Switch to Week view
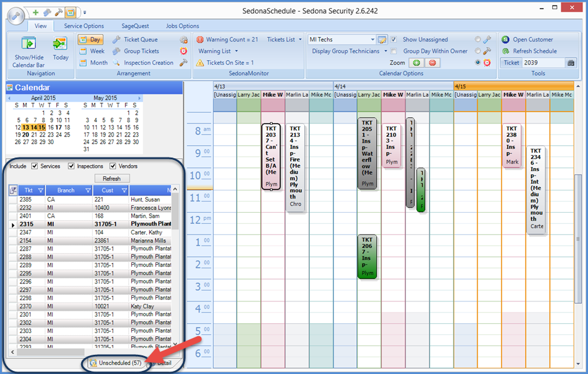This screenshot has width=588, height=374. tap(92, 51)
